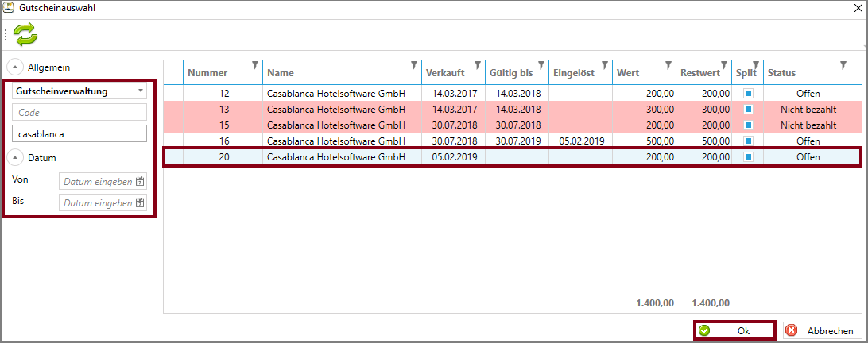Click Gültig bis 30.07.2019 cell
Screen dimensions: 868x343
click(x=518, y=141)
